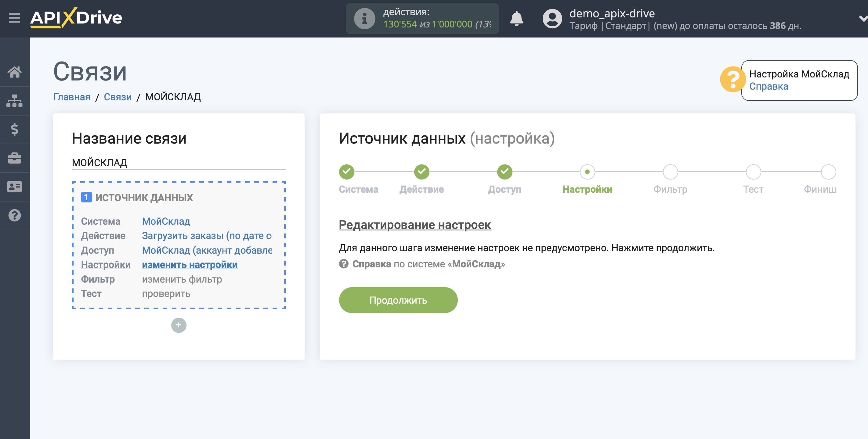Expand the account dropdown chevron

click(x=863, y=19)
